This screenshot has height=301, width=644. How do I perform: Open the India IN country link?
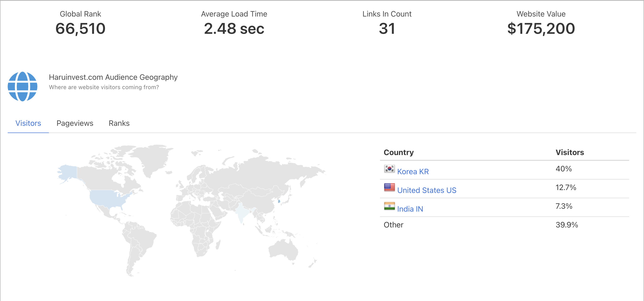[x=410, y=209]
